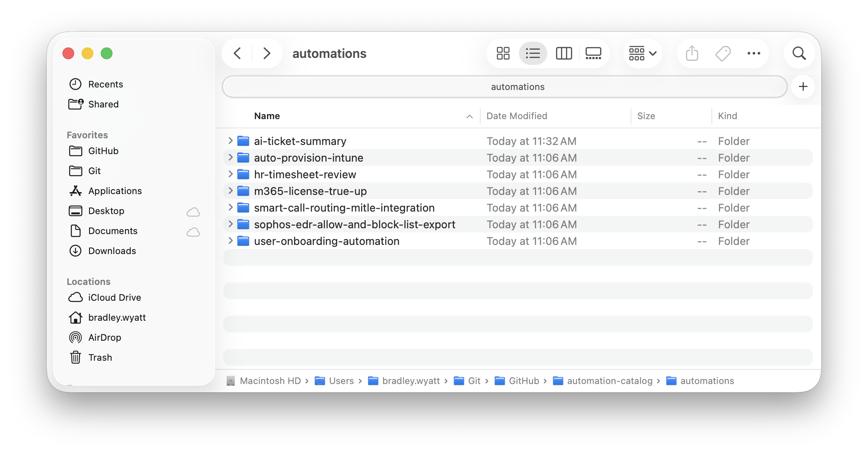
Task: Switch to icon grid view
Action: 503,53
